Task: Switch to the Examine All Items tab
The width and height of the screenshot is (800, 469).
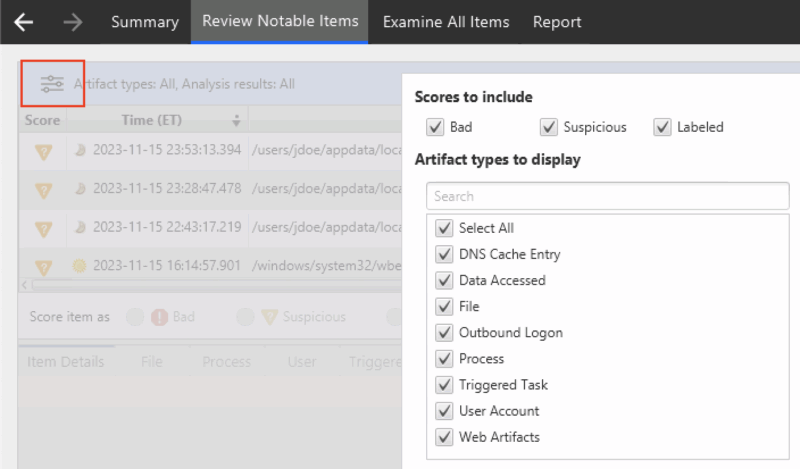Action: [445, 22]
